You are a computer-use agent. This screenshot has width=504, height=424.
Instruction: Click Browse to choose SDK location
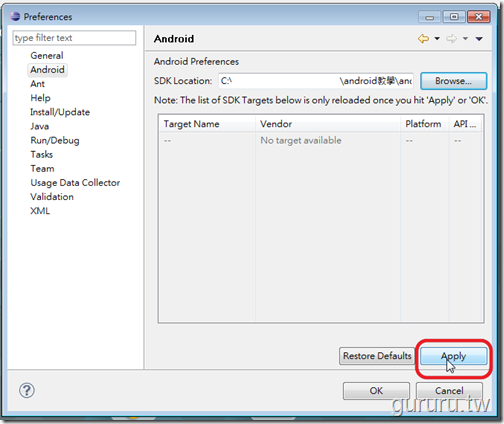point(453,81)
